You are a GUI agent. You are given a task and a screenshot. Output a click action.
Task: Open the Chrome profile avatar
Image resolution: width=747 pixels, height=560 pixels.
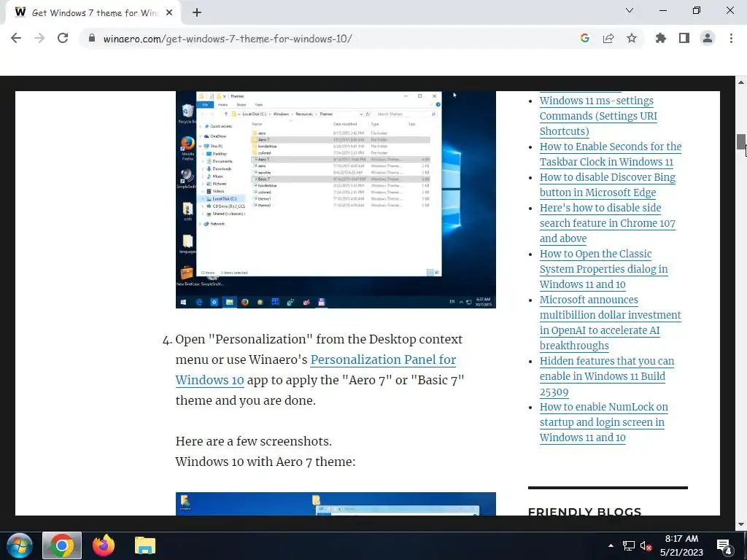(x=708, y=38)
